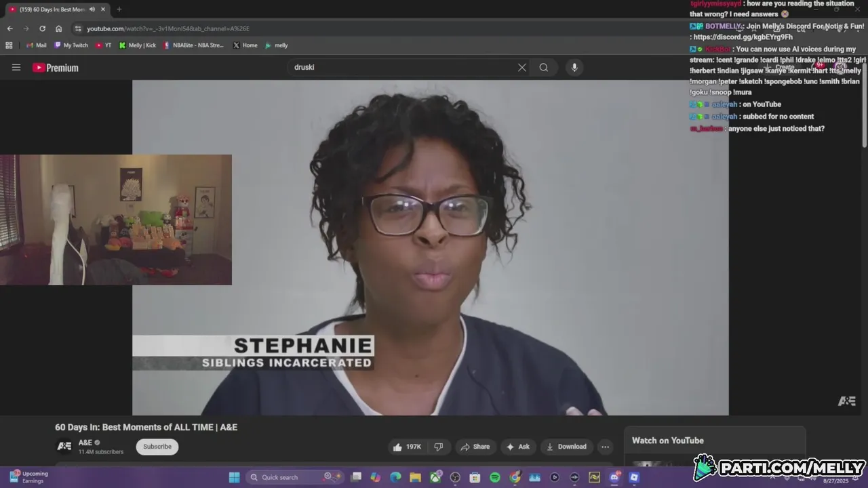The width and height of the screenshot is (868, 488).
Task: Go back with the browser back arrow
Action: (x=9, y=28)
